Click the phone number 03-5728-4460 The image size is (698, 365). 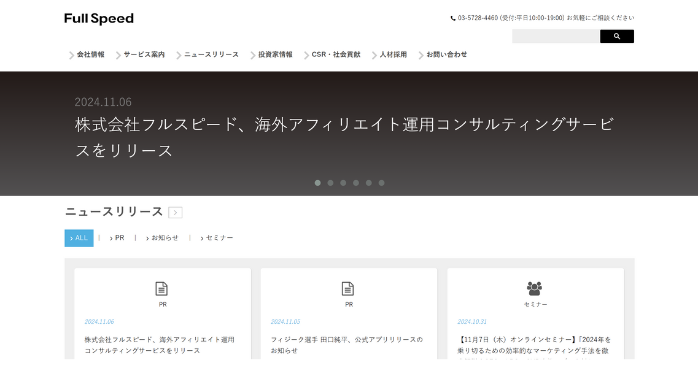(x=478, y=18)
